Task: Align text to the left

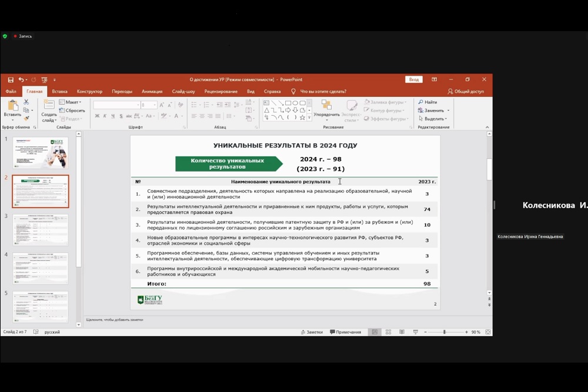Action: [194, 116]
